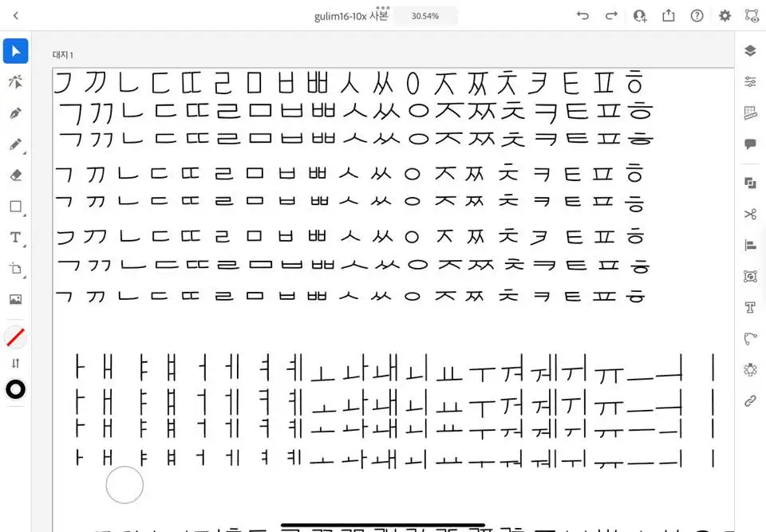
Task: Select the Eraser tool
Action: pyautogui.click(x=15, y=175)
